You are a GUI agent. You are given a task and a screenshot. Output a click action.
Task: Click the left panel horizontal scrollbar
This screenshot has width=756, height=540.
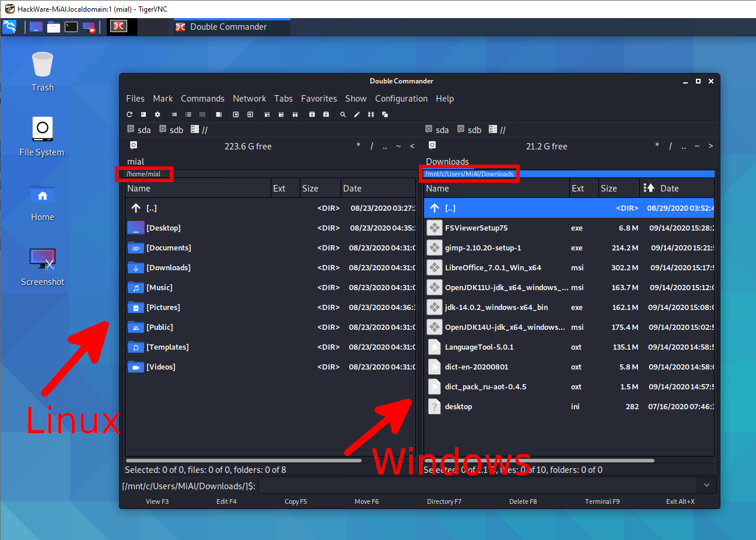243,461
